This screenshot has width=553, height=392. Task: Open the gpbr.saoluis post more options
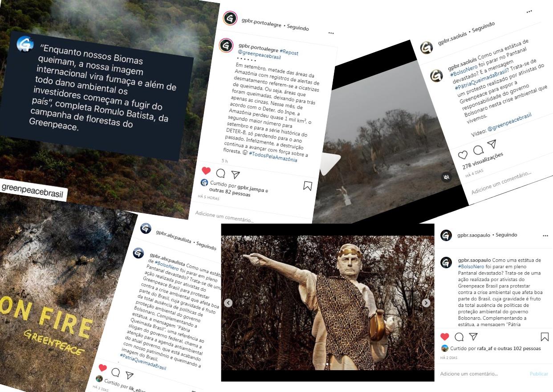529,12
